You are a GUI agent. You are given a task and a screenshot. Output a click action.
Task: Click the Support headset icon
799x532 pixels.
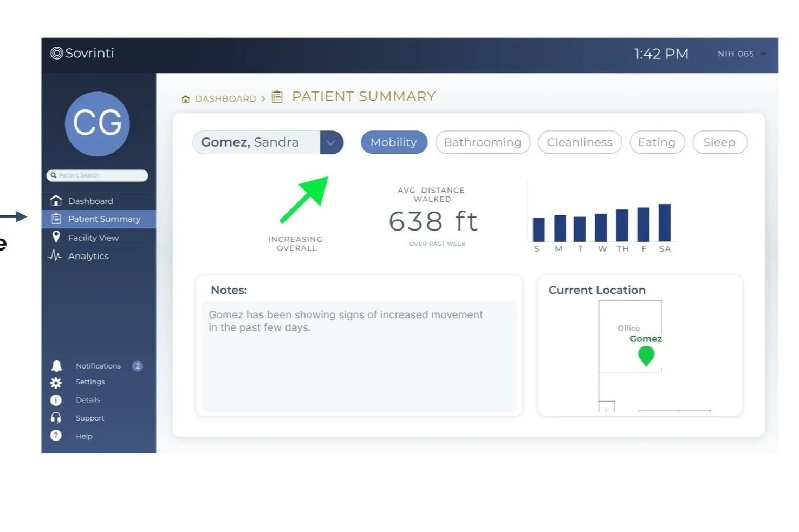tap(56, 417)
